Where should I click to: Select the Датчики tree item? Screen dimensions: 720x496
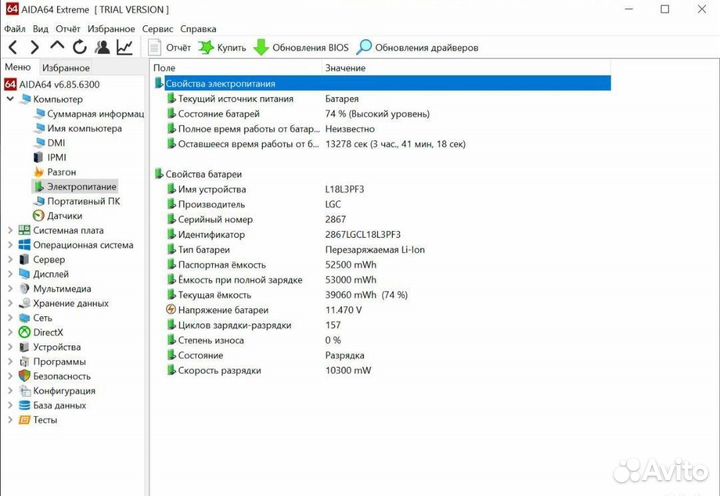58,216
